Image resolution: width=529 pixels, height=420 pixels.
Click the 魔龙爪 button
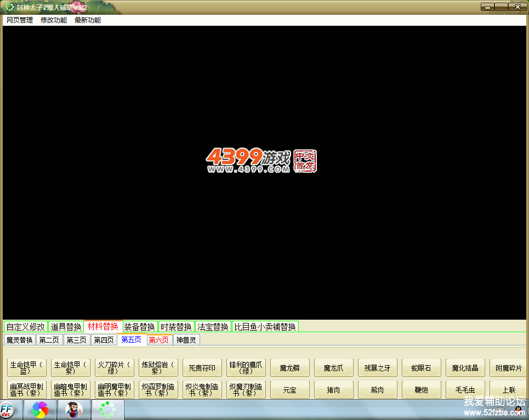[x=334, y=368]
